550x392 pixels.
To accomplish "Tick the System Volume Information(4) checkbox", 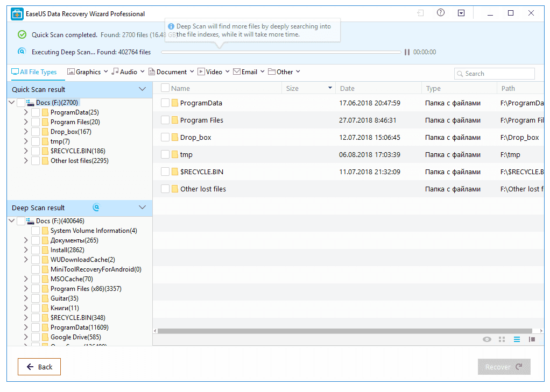I will coord(36,231).
